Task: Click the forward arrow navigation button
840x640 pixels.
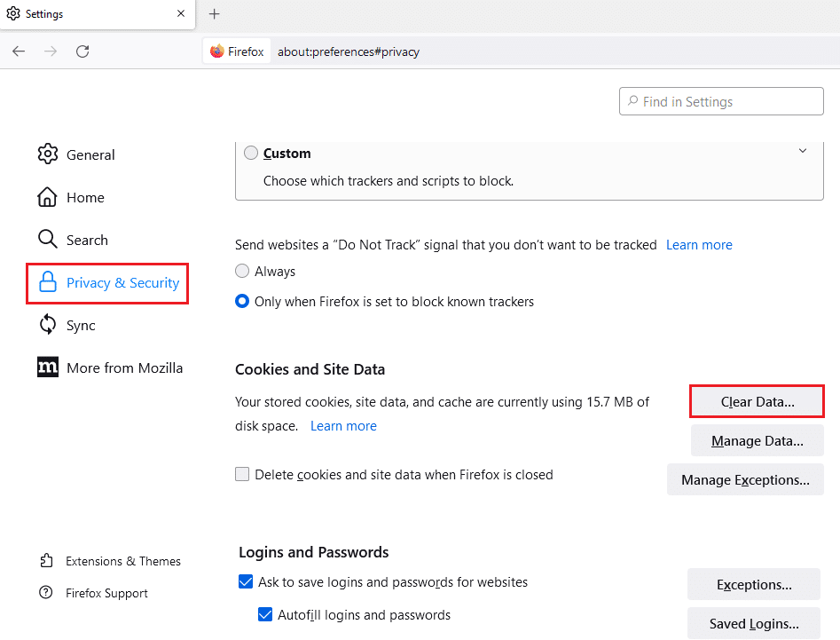Action: [51, 51]
